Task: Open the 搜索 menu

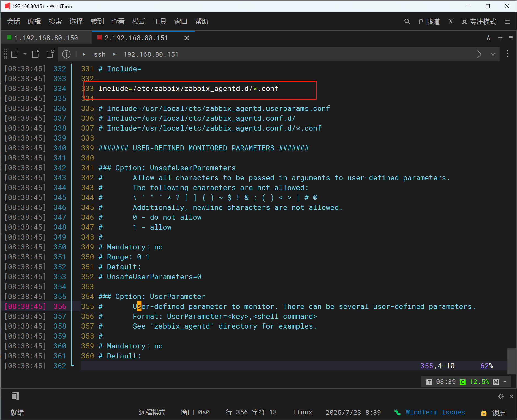Action: (x=55, y=21)
